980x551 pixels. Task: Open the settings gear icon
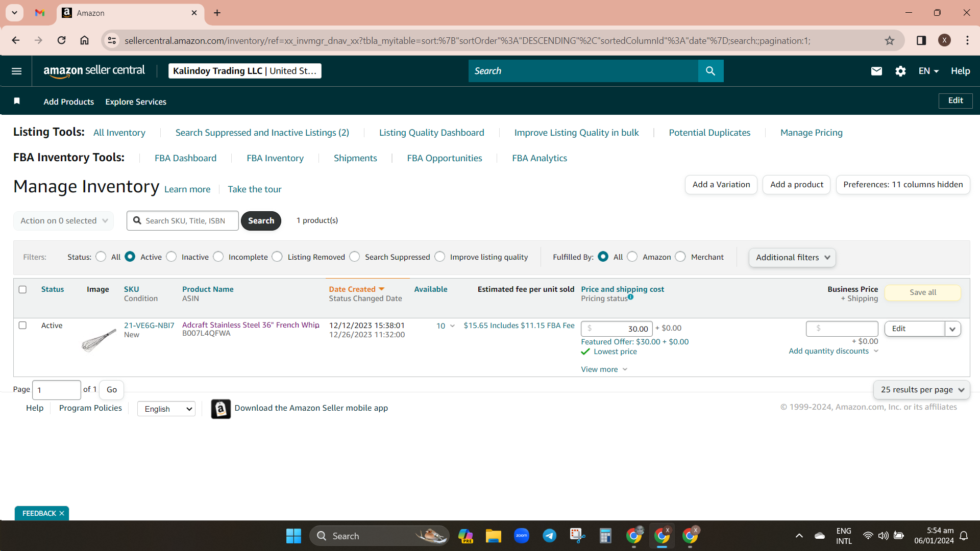[900, 71]
